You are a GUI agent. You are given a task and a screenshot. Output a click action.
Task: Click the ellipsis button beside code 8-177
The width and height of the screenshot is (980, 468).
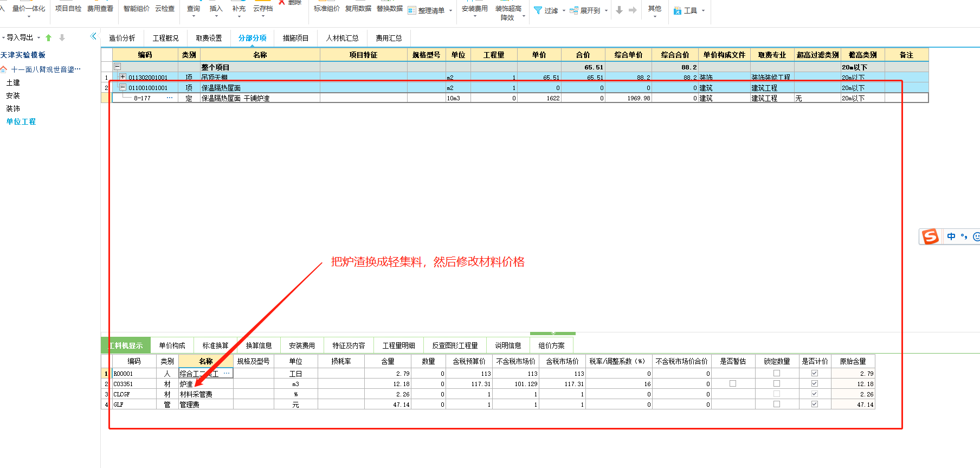[170, 98]
